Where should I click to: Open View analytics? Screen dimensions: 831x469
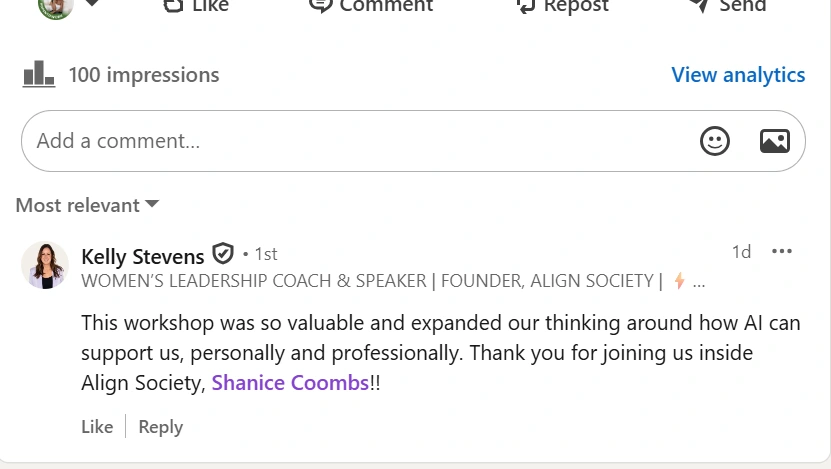pos(738,75)
